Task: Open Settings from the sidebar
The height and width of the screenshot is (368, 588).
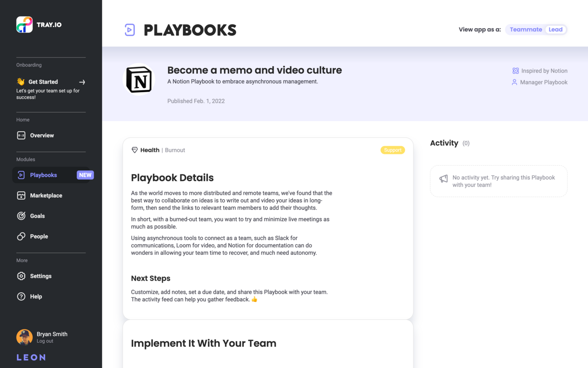Action: click(x=40, y=276)
